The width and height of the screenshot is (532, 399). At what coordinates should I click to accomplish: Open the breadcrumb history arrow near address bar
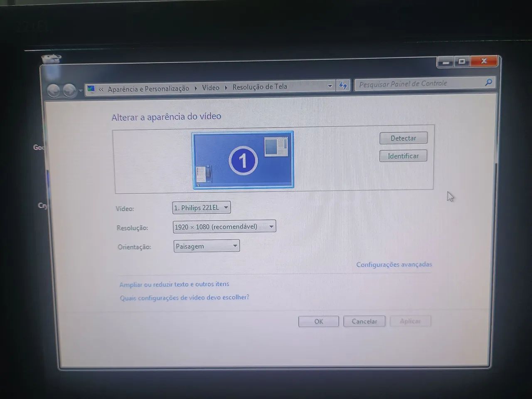pos(330,86)
